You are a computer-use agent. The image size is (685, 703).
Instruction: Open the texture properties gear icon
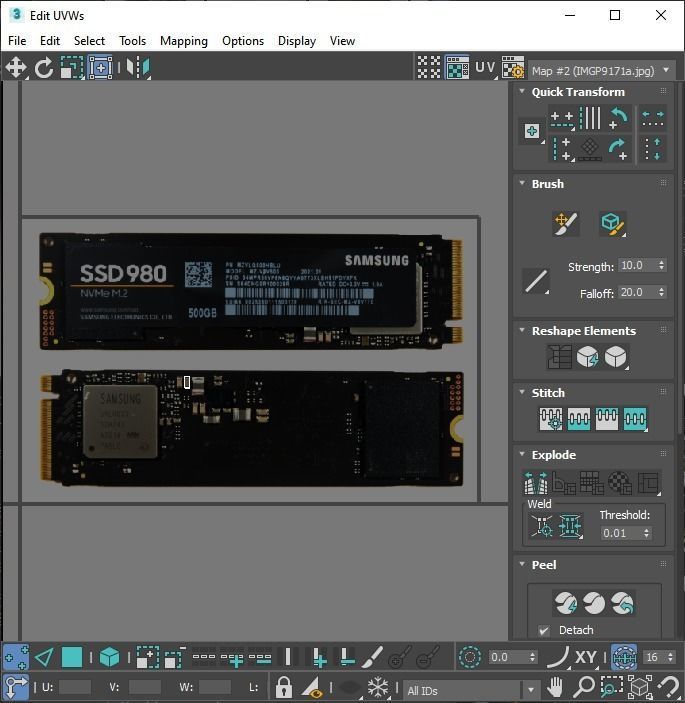(513, 68)
